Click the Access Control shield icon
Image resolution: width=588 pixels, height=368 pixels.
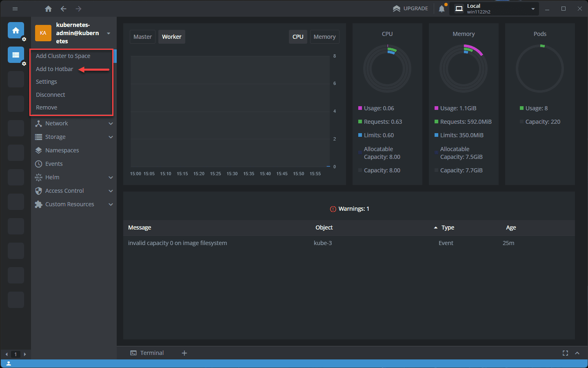[39, 191]
